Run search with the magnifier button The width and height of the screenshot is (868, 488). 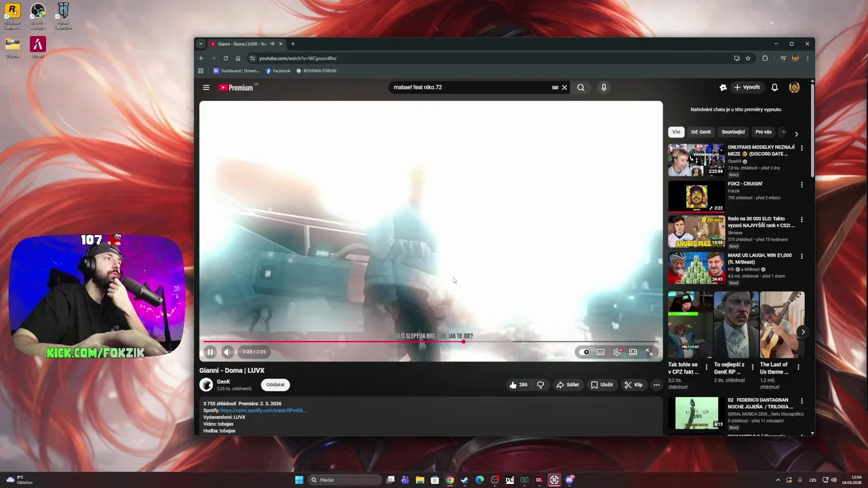coord(580,87)
